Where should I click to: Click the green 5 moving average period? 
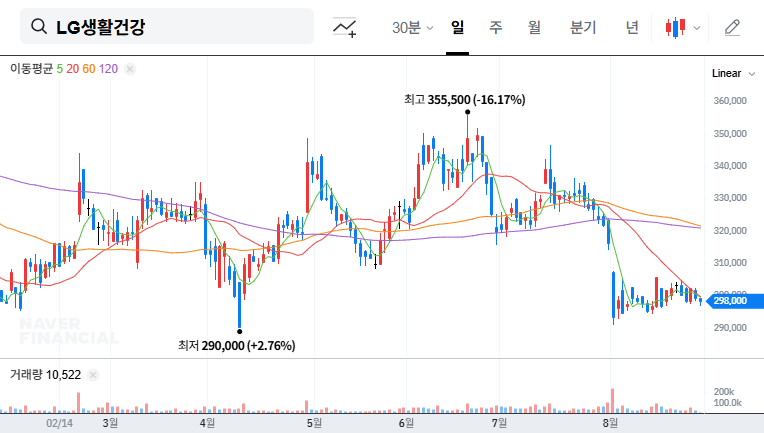[59, 69]
